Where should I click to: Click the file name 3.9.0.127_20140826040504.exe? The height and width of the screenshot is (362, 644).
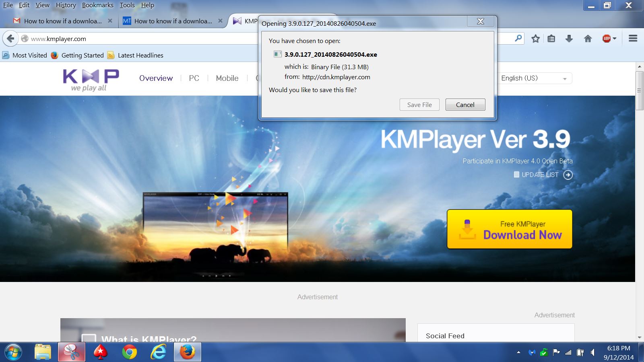[x=331, y=54]
